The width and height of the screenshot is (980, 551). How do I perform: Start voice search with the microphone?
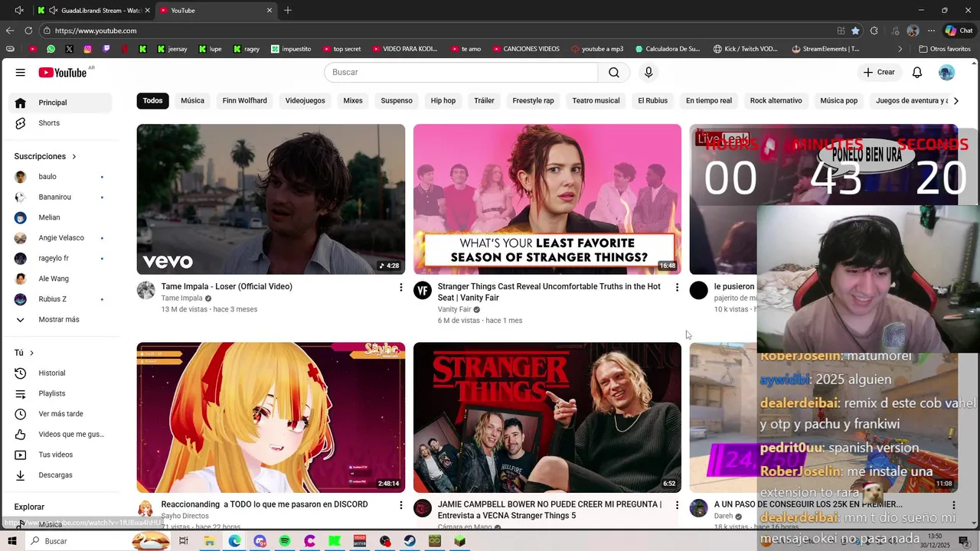click(x=648, y=72)
